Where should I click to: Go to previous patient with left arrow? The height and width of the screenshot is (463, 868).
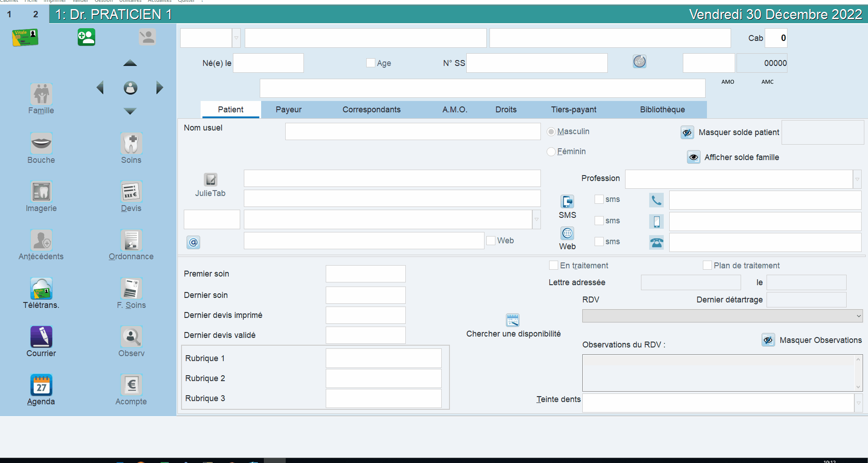pyautogui.click(x=101, y=88)
